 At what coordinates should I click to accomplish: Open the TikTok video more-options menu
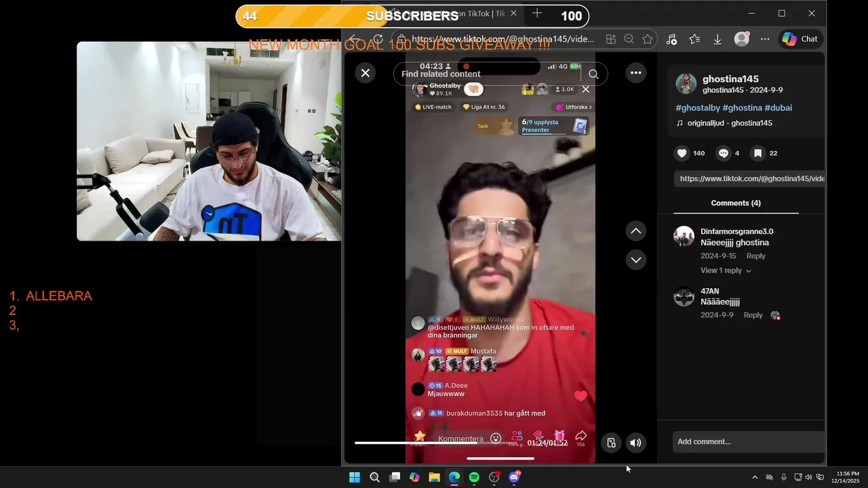(x=635, y=73)
